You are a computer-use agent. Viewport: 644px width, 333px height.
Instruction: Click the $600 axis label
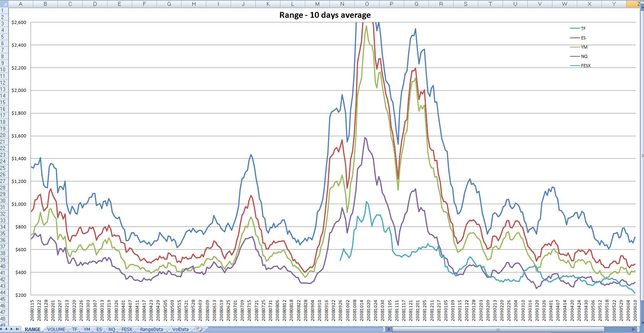click(x=20, y=250)
